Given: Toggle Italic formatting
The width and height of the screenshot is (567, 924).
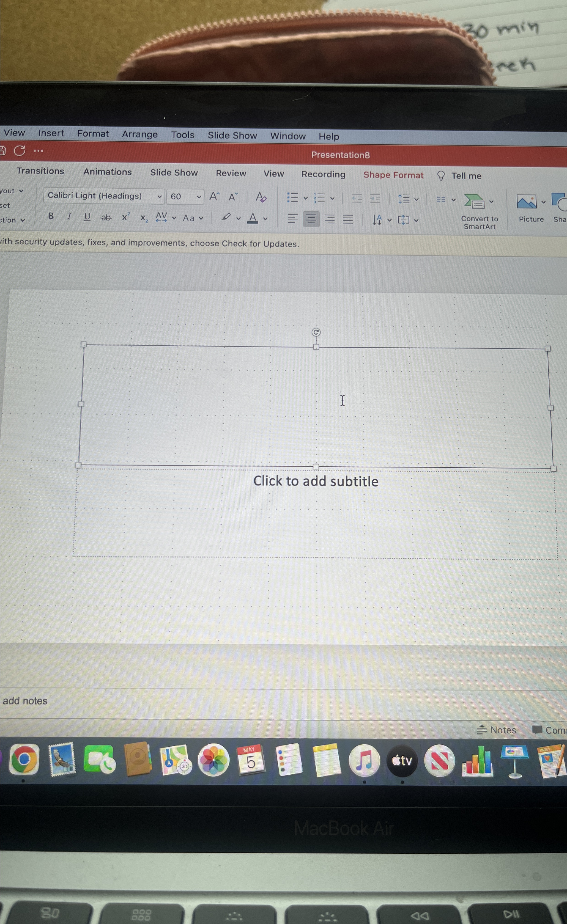Looking at the screenshot, I should click(x=69, y=216).
